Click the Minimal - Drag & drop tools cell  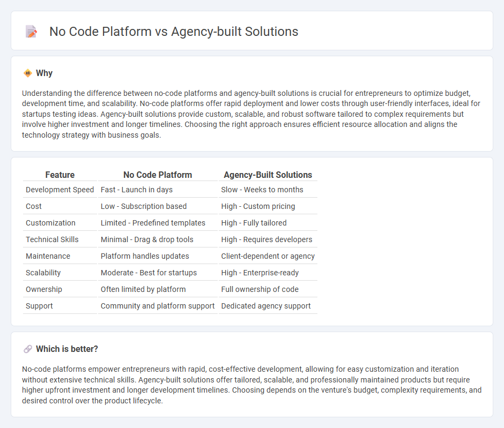coord(158,239)
